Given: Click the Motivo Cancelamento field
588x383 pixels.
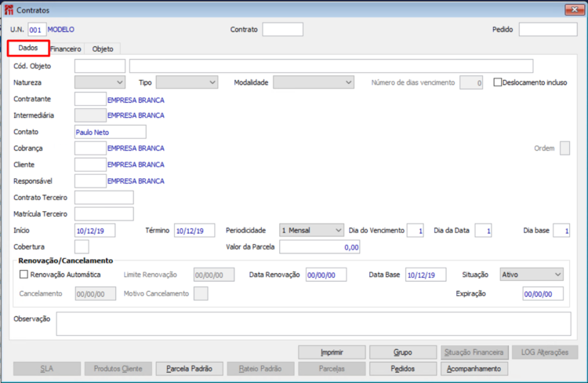Looking at the screenshot, I should [x=201, y=294].
